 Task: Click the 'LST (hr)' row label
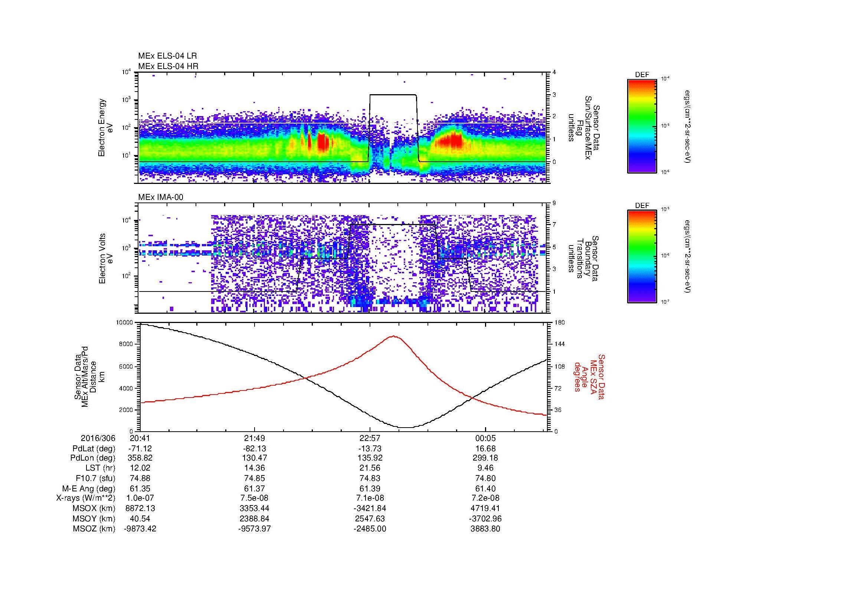click(100, 468)
